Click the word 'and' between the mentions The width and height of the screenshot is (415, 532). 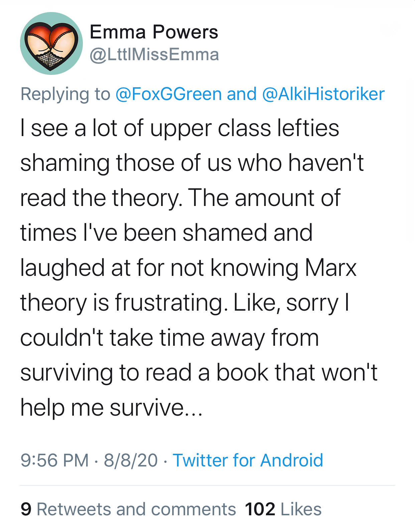(x=242, y=94)
